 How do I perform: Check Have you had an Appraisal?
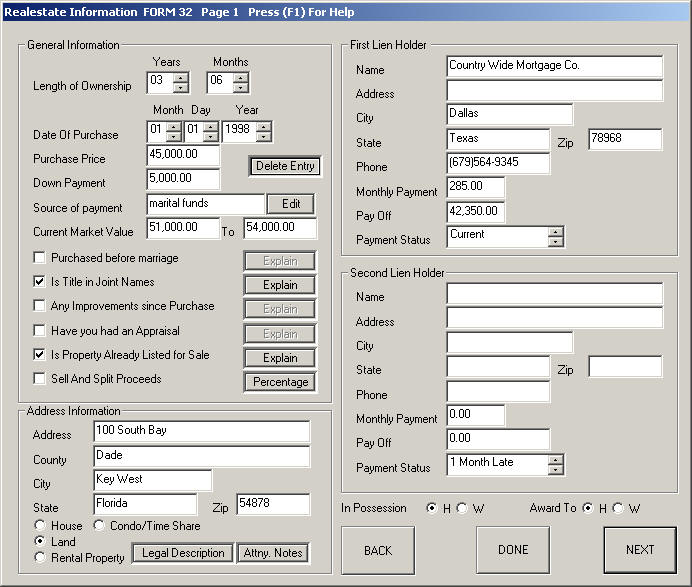tap(39, 331)
